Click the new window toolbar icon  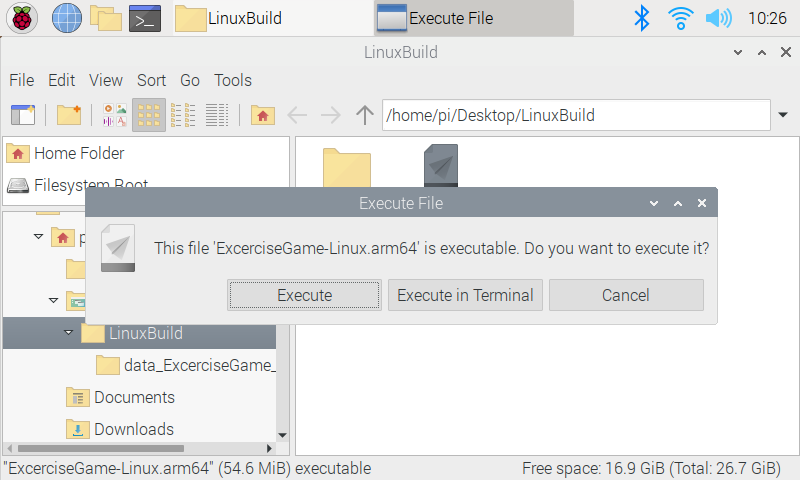(x=23, y=115)
